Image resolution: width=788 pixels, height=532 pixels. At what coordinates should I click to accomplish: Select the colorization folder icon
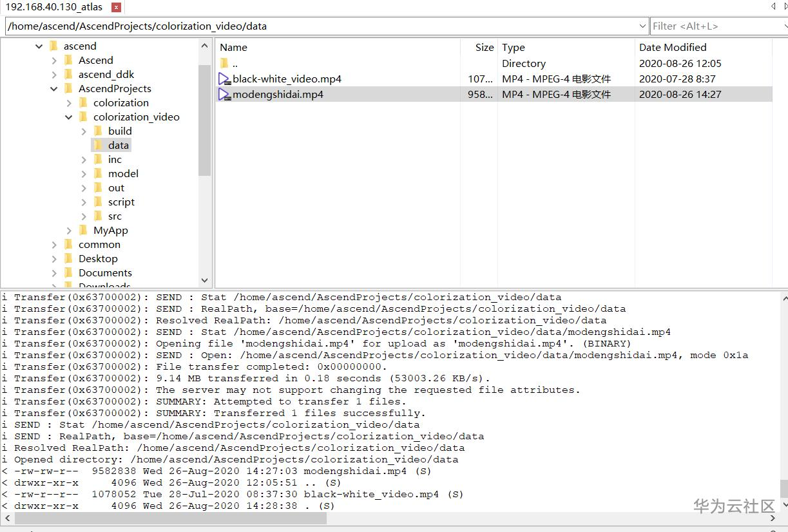click(83, 102)
